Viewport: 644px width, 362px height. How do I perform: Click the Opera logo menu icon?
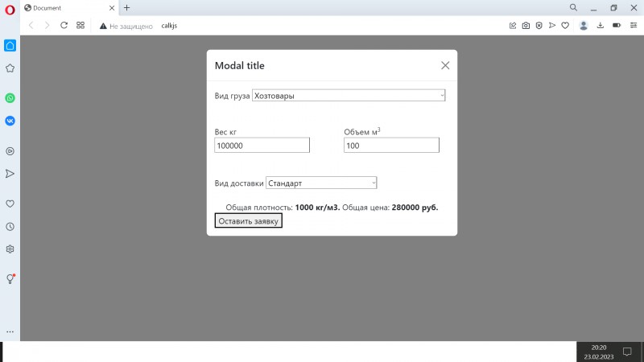tap(10, 10)
